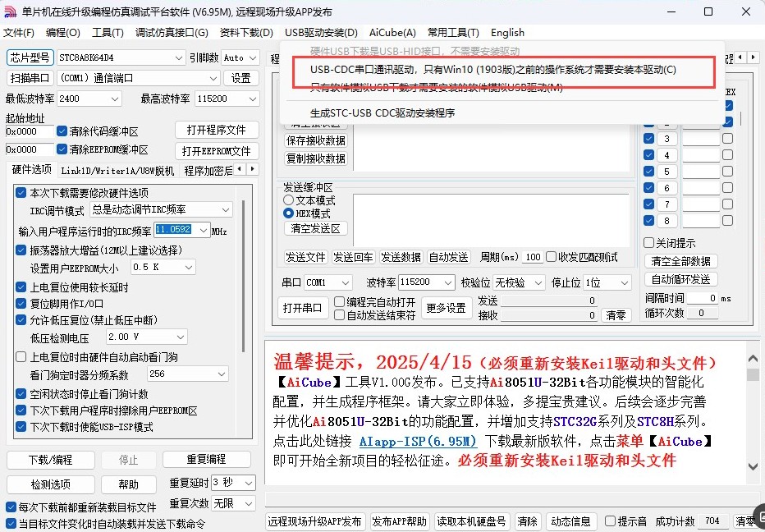Toggle 清除EEPROM缓冲区 checkbox
Viewport: 765px width, 532px height.
(x=62, y=149)
